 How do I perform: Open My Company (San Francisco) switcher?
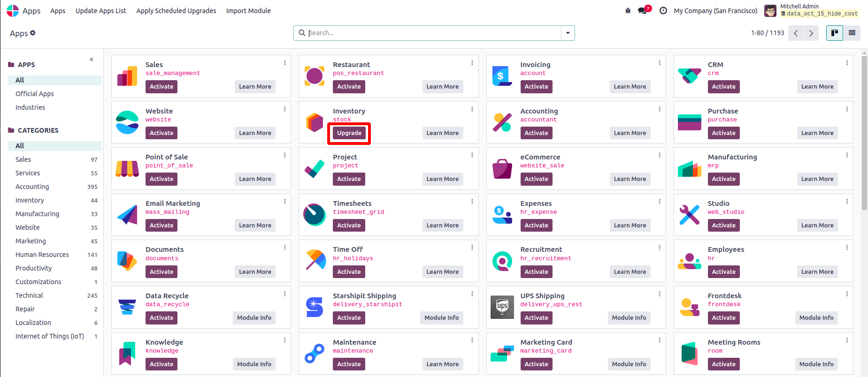tap(715, 11)
